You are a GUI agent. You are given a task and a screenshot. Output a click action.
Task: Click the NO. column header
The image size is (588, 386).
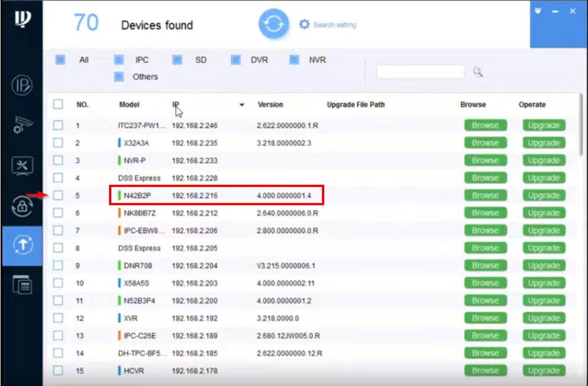[83, 104]
